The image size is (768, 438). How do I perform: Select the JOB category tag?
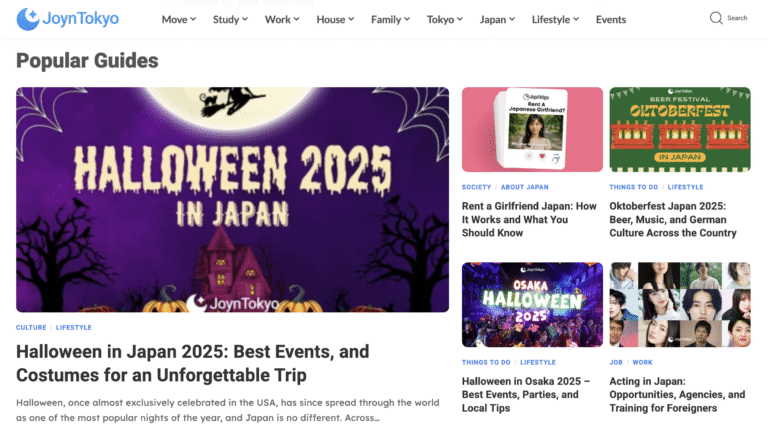(616, 362)
